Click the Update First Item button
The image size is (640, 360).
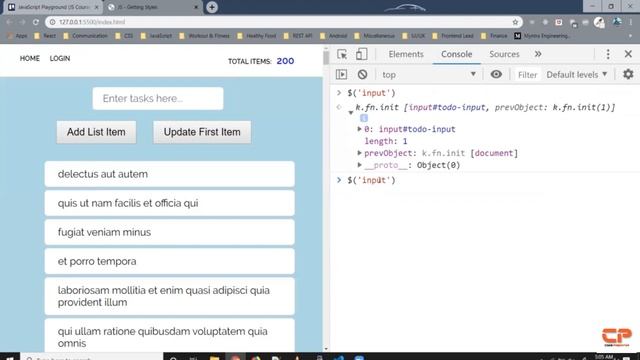[x=202, y=132]
